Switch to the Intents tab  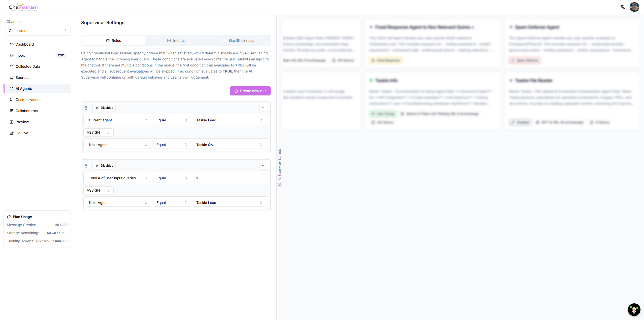point(176,41)
